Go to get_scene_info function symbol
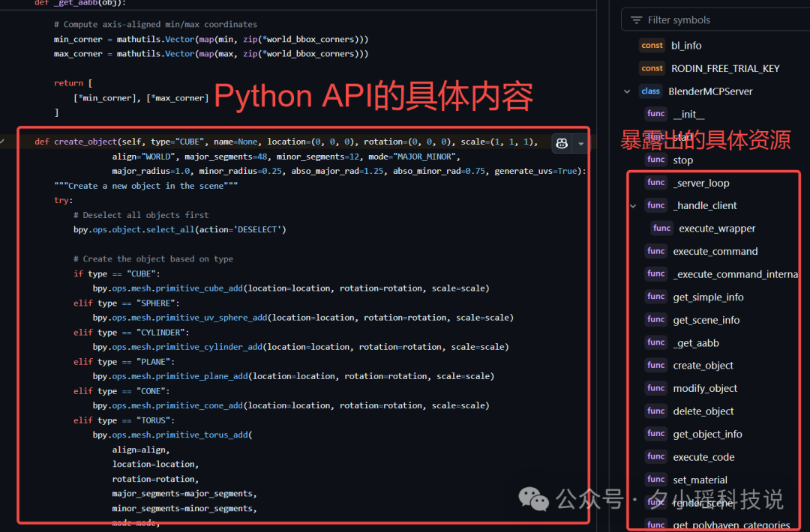 point(706,321)
